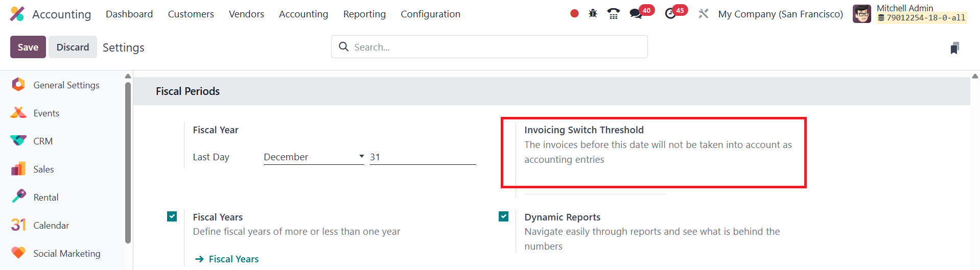This screenshot has width=980, height=270.
Task: Disable the Dynamic Reports checkbox
Action: (504, 216)
